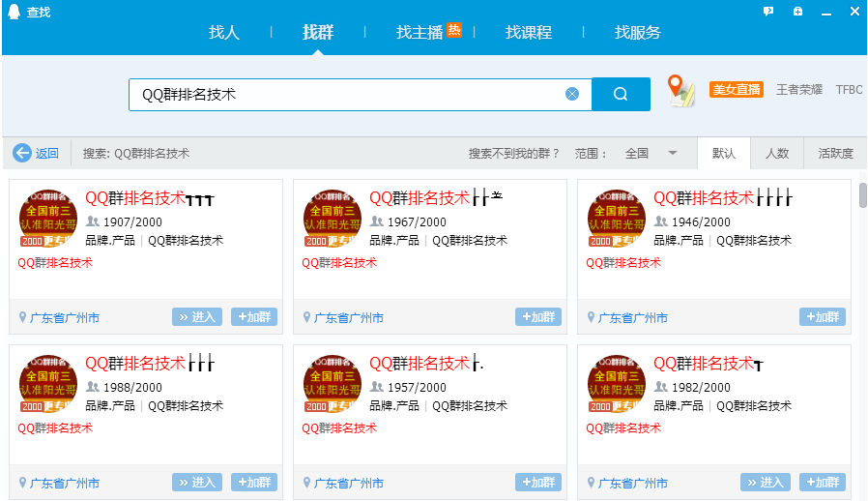Sort results by 人数

click(x=777, y=153)
